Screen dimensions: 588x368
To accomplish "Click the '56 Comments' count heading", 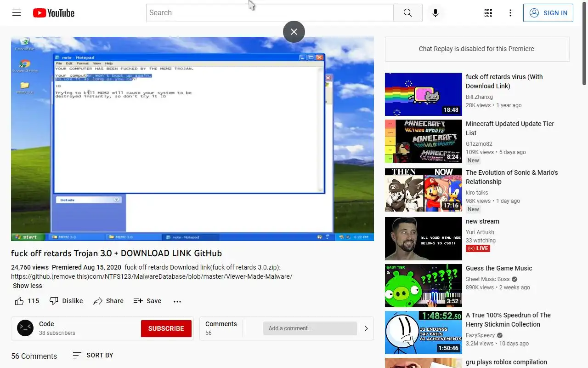I will point(34,356).
